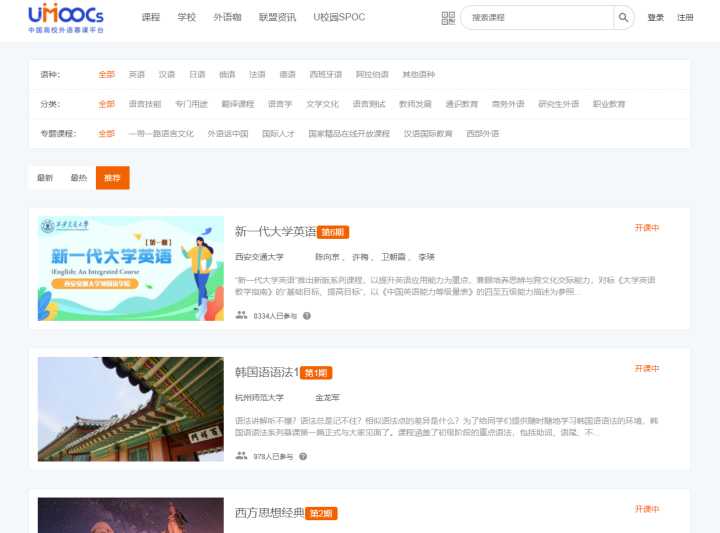Switch to the 最热 sort tab

[x=79, y=178]
